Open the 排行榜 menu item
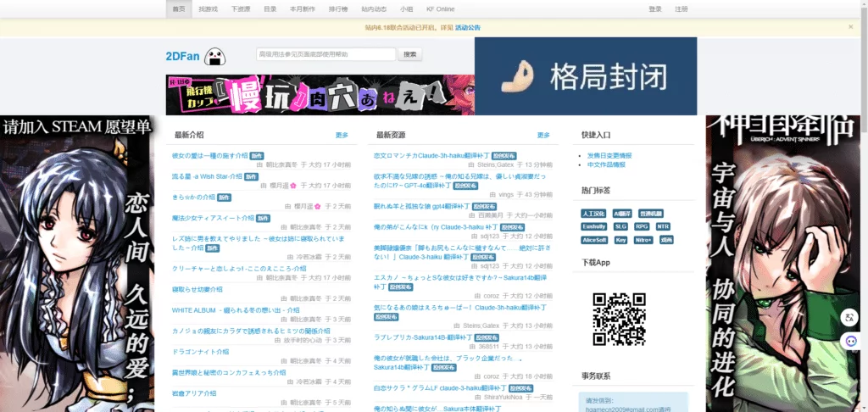Viewport: 868px width, 412px height. (338, 8)
